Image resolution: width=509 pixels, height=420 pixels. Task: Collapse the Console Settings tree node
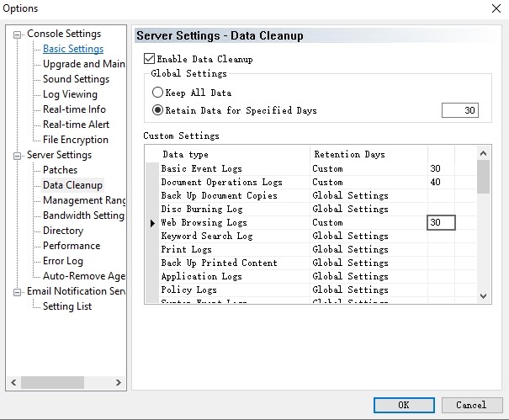19,35
